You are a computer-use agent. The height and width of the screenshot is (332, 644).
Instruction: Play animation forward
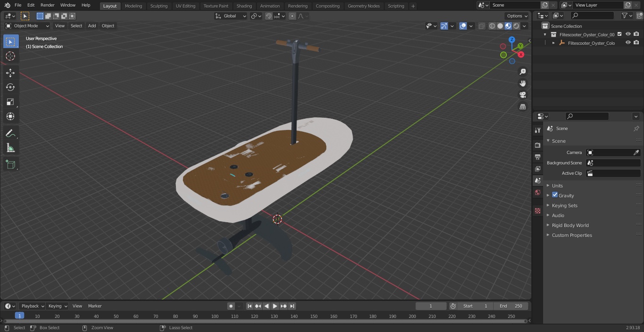coord(275,306)
